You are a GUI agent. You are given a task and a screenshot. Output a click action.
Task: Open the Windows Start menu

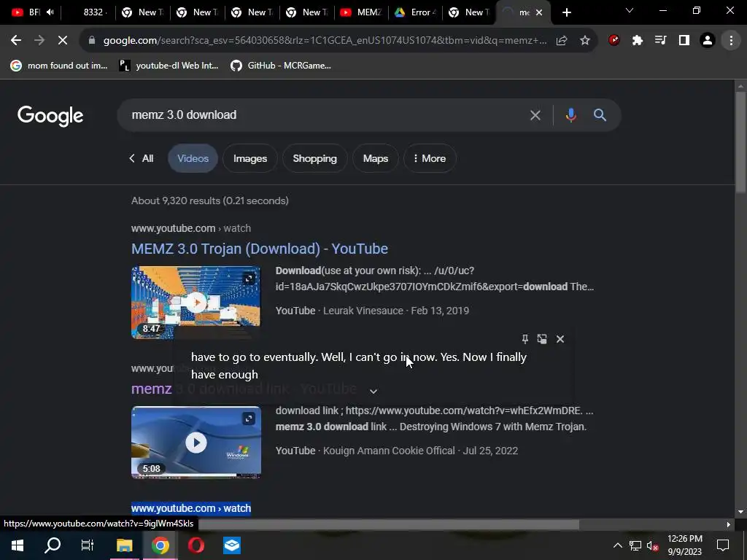(18, 545)
